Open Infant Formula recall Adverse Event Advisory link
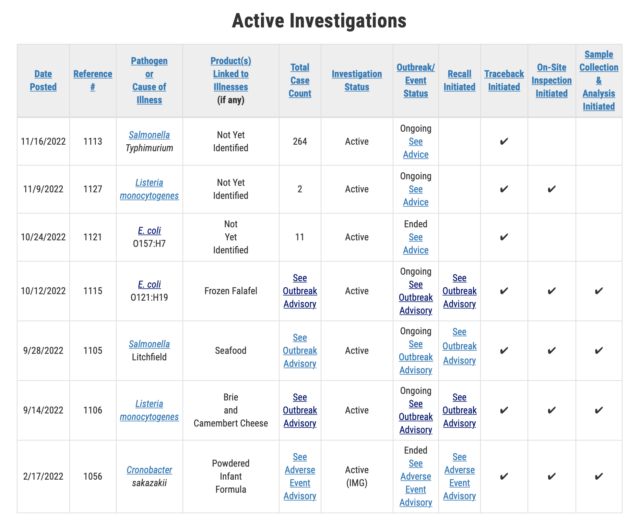This screenshot has height=528, width=640. point(459,476)
